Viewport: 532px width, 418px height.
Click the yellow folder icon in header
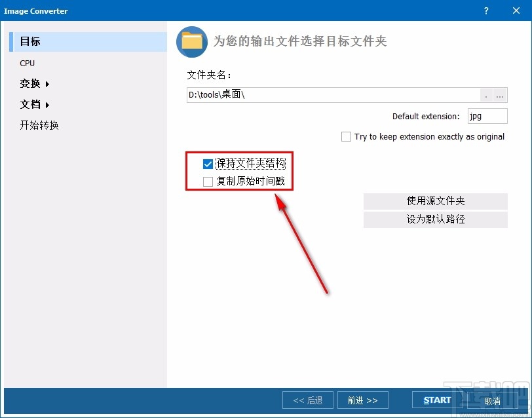tap(192, 42)
